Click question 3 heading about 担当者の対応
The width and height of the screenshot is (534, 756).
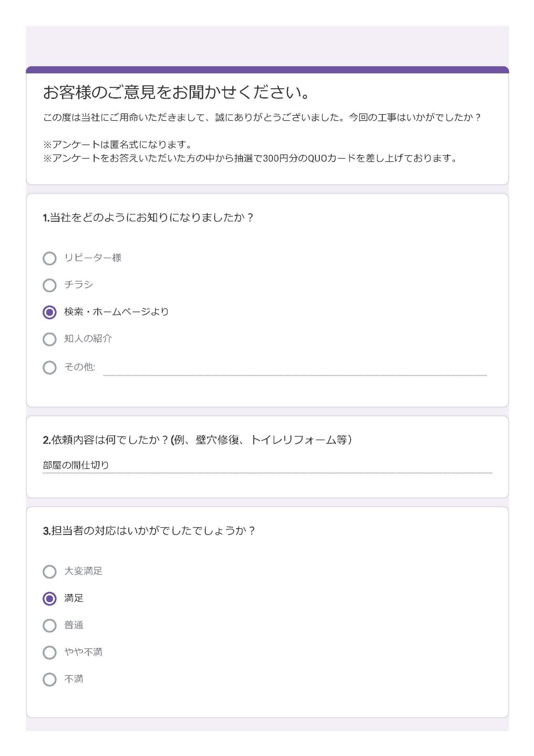coord(149,531)
